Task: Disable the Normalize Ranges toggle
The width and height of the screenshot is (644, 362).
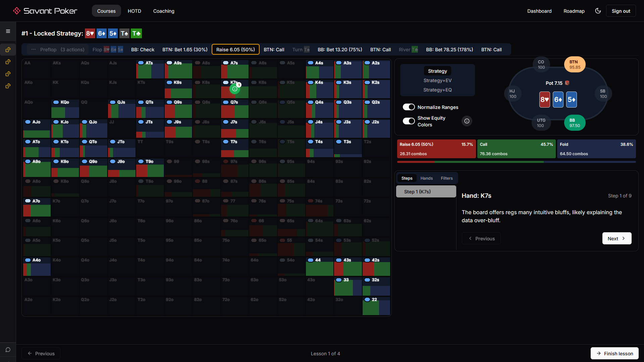Action: point(409,107)
